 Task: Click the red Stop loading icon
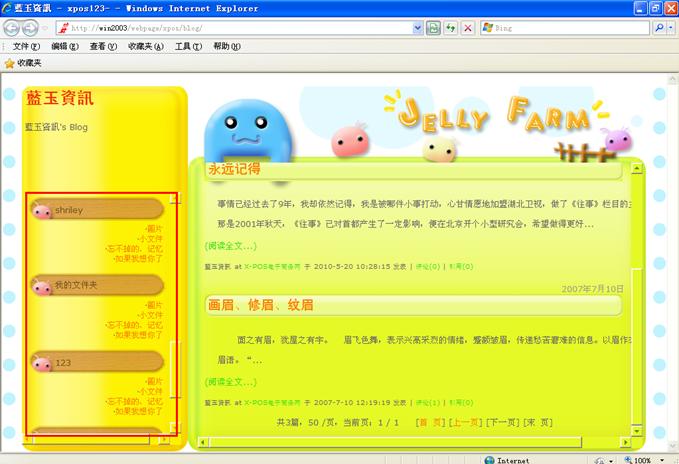[x=468, y=28]
